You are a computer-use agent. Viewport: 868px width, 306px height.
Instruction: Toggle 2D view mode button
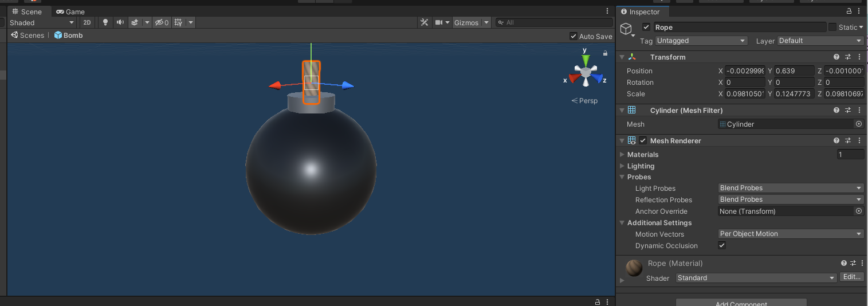[x=87, y=22]
